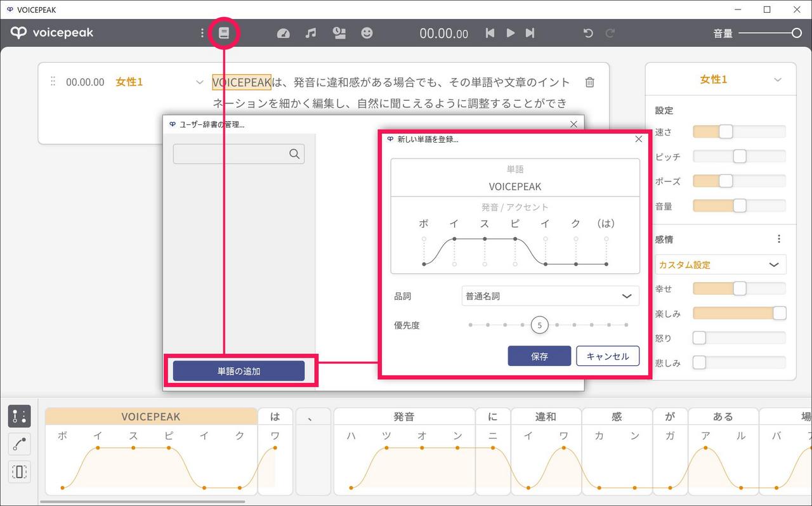
Task: Click the 単語 field containing VOICEPEAK
Action: (x=515, y=186)
